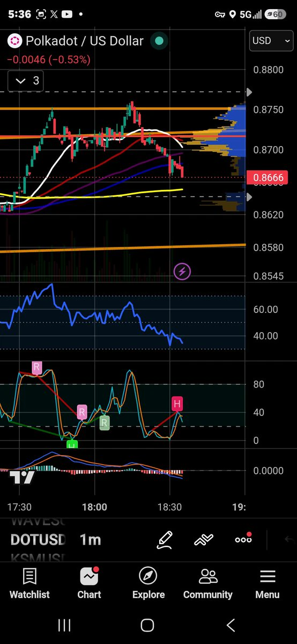Tap the lower gray alert arrow near 0.8640

coord(249,197)
